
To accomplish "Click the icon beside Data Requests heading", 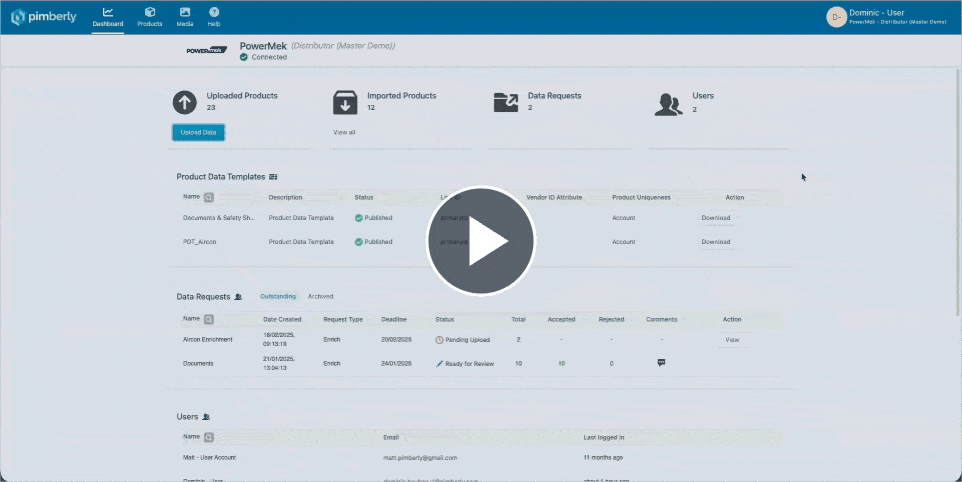I will click(238, 297).
